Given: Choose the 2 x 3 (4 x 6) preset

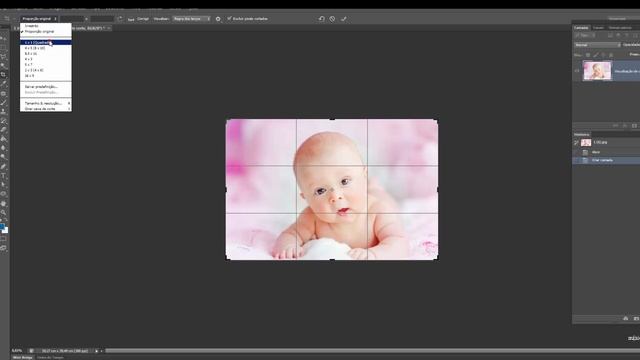Looking at the screenshot, I should (x=46, y=70).
